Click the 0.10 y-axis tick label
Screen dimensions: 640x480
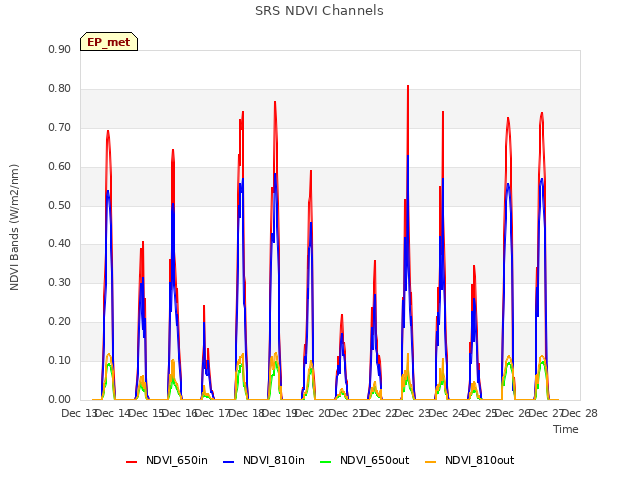(60, 360)
